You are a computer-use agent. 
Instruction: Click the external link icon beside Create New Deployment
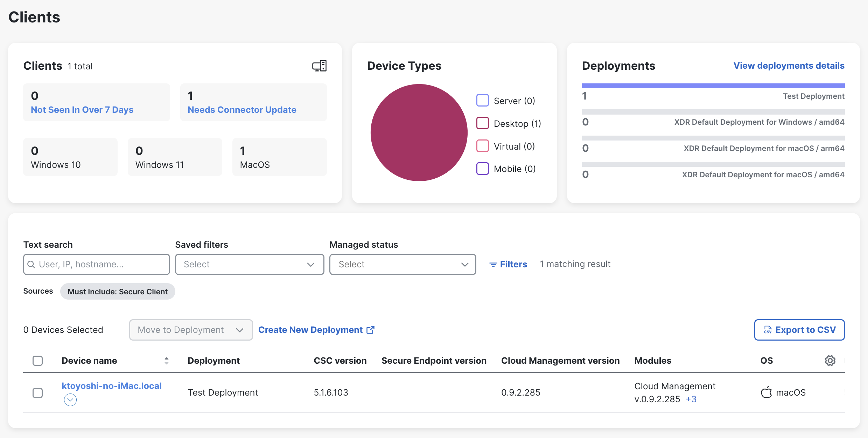(370, 330)
